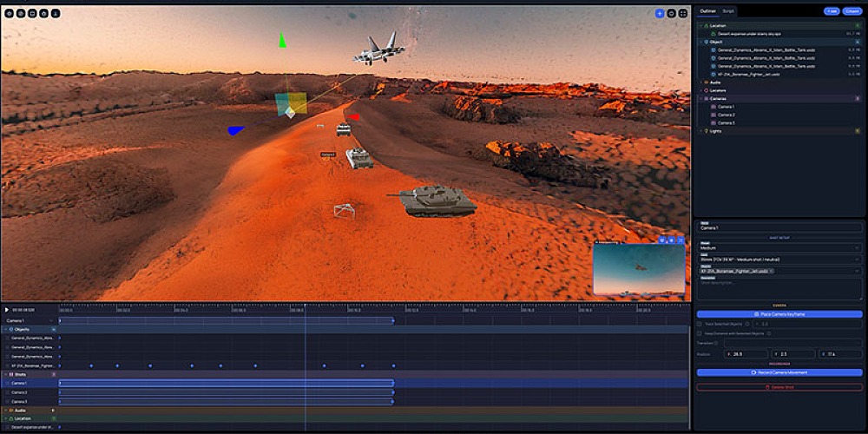Select the Camera 1 shot clip bar

(x=227, y=383)
